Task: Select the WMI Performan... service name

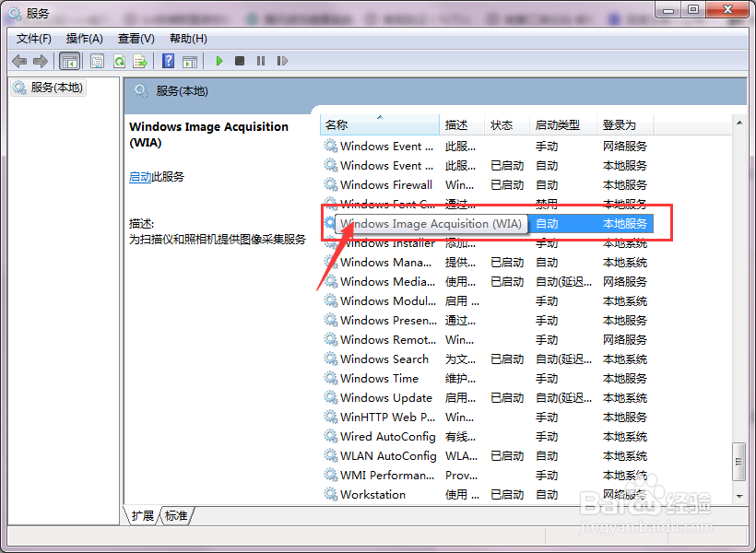Action: pos(387,475)
